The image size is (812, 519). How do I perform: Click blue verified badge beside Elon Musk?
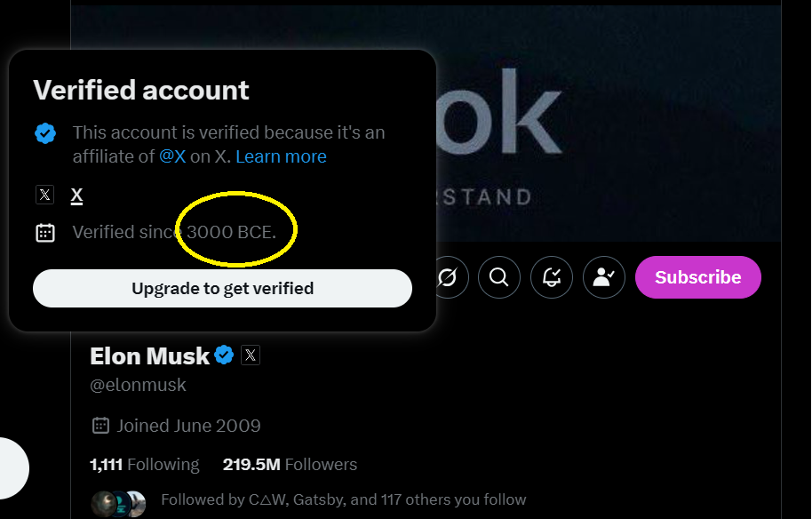point(225,356)
